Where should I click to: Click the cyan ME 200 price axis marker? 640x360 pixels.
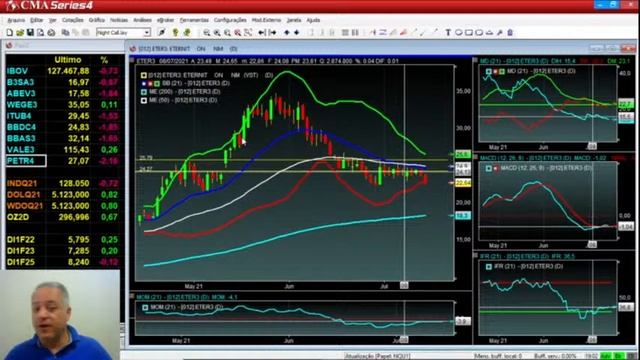463,215
